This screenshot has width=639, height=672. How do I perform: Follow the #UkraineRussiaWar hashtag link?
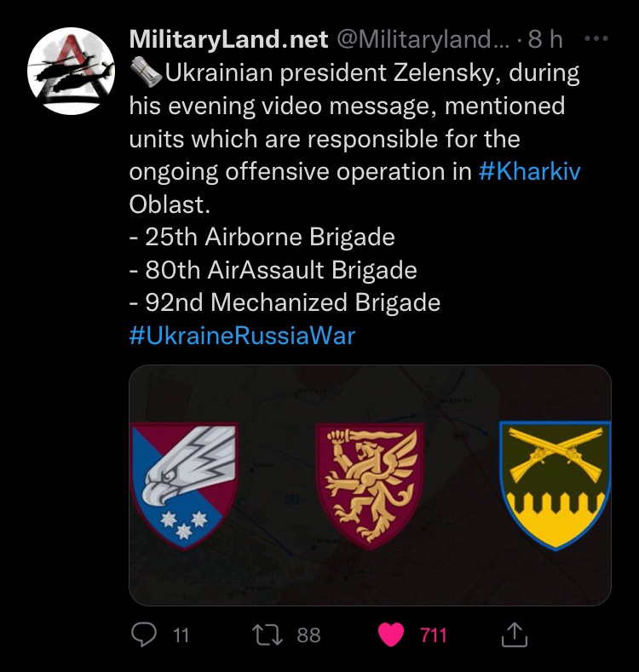click(x=242, y=336)
